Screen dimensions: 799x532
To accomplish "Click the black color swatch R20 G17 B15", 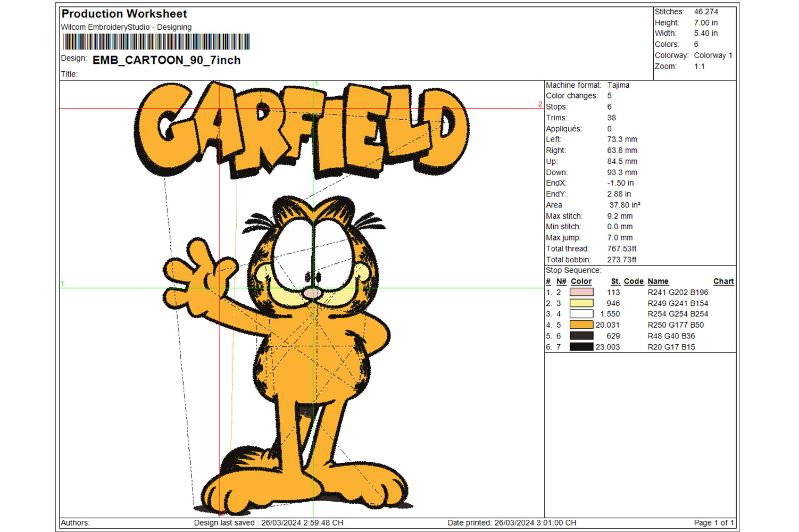I will (x=581, y=347).
